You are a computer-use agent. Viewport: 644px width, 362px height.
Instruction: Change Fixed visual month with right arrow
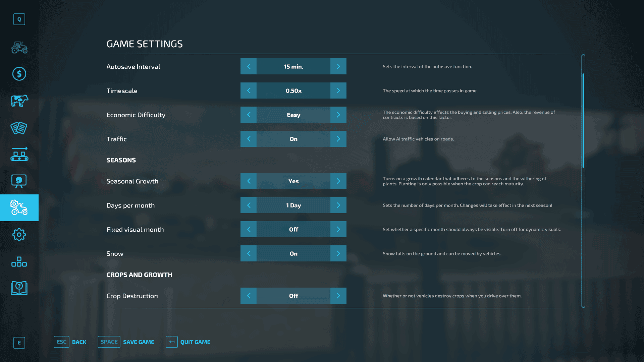click(338, 229)
